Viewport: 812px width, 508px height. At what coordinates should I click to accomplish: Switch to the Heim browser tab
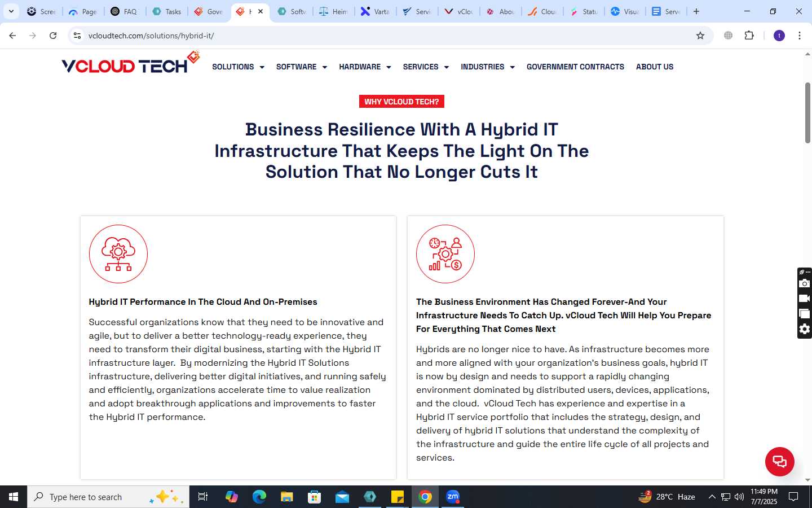334,11
